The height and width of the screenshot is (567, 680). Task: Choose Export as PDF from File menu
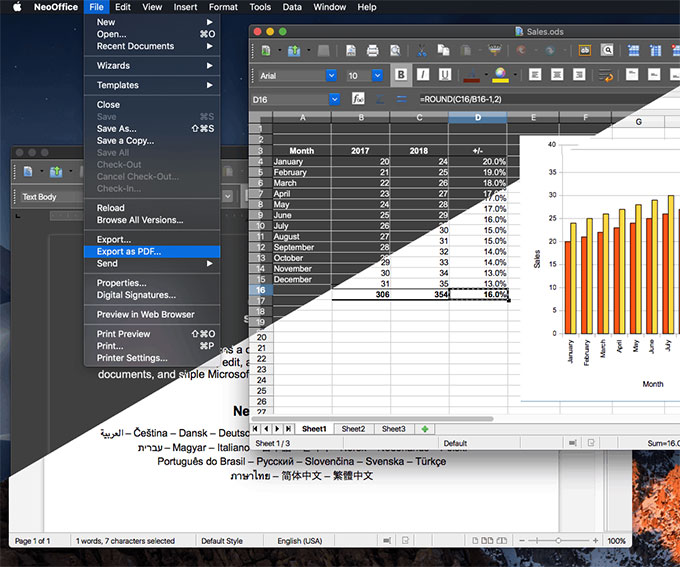coord(128,251)
